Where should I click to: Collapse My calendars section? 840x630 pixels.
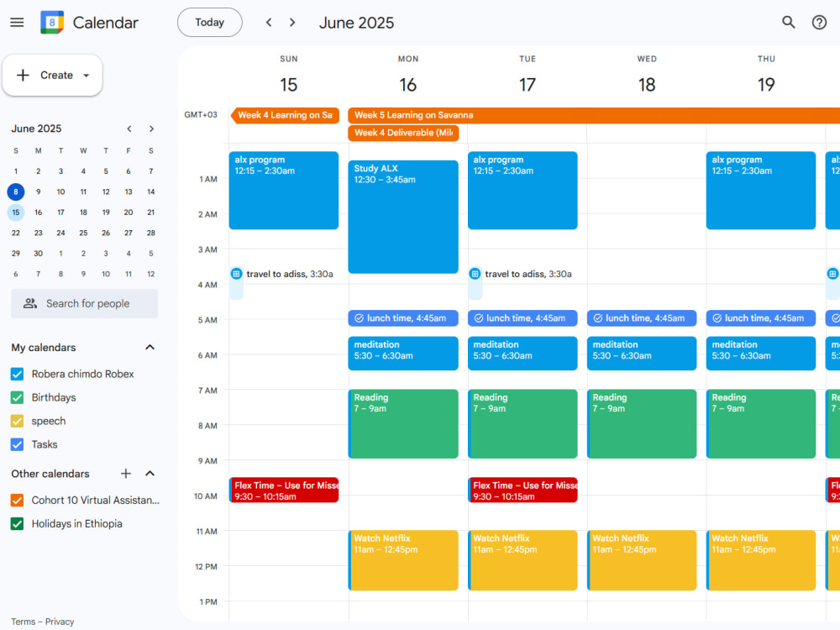coord(150,347)
